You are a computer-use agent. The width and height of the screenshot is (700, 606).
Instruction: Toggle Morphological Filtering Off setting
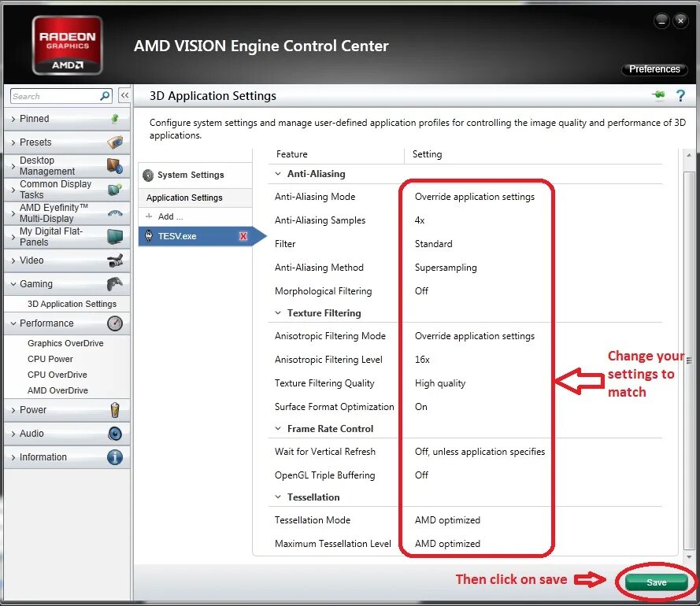[421, 291]
